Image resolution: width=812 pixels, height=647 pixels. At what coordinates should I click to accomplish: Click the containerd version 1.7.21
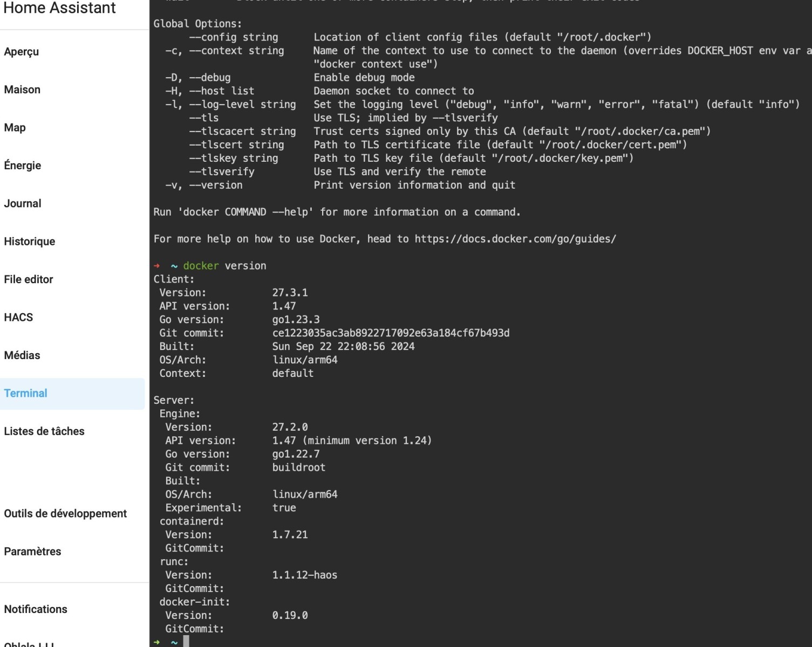290,535
